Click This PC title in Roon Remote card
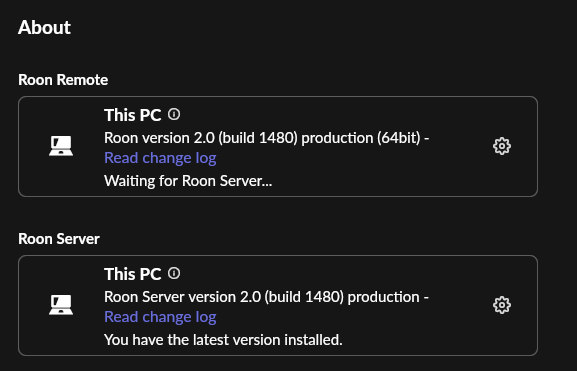577x371 pixels. pos(132,115)
